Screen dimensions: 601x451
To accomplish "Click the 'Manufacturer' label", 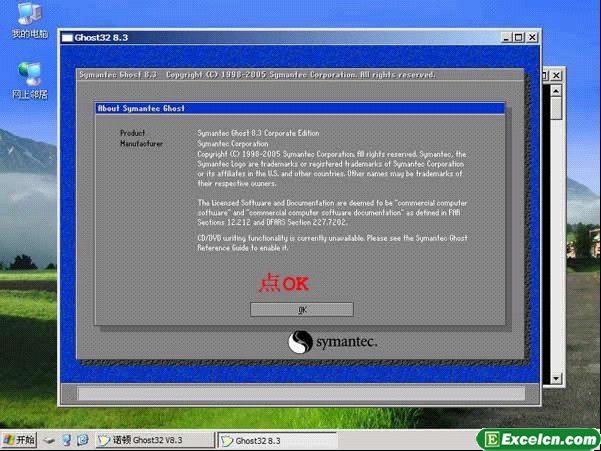I will coord(141,144).
